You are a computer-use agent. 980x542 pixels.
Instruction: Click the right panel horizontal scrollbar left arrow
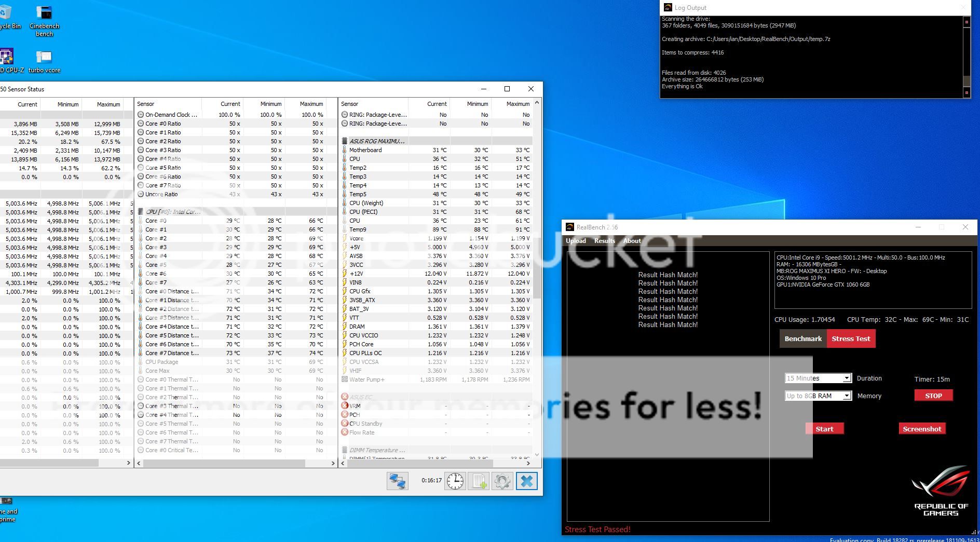tap(343, 463)
